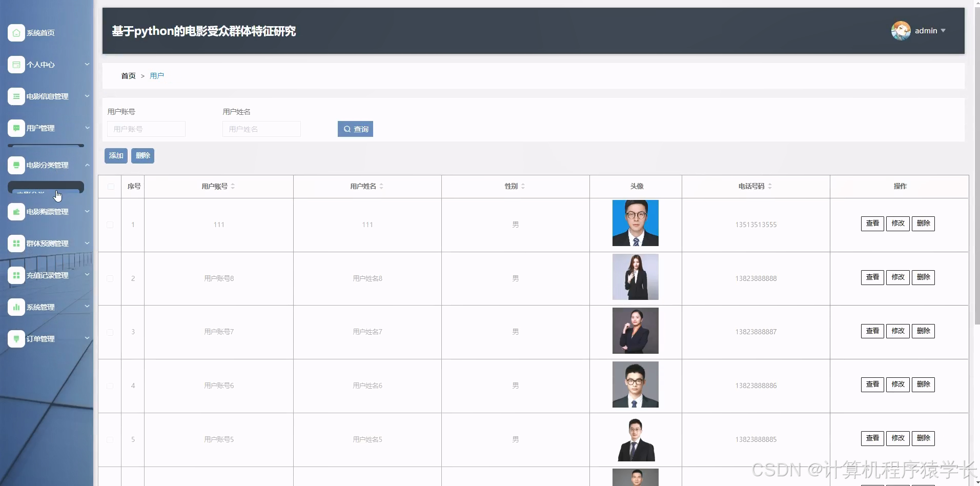This screenshot has height=486, width=980.
Task: Click 删除 for 用户账号5 row
Action: coord(923,438)
